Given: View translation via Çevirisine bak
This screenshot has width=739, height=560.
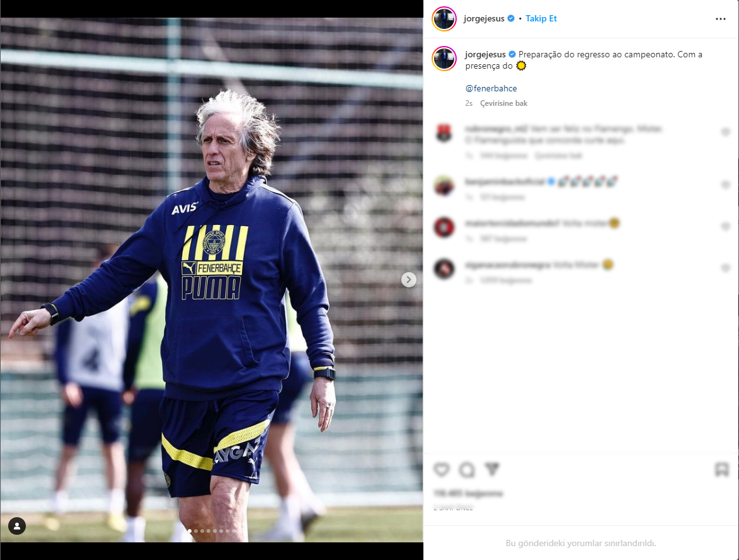Looking at the screenshot, I should pos(503,103).
